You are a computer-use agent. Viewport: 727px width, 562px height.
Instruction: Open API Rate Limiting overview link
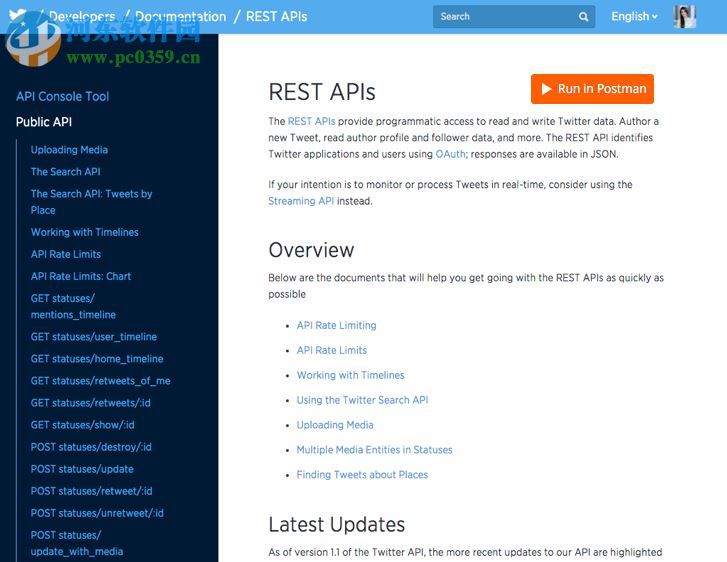(x=337, y=326)
